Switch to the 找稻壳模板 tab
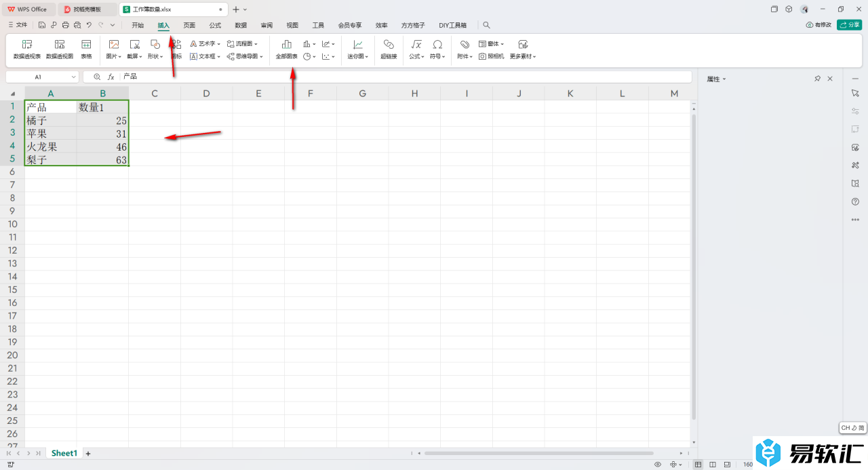868x470 pixels. (x=87, y=9)
